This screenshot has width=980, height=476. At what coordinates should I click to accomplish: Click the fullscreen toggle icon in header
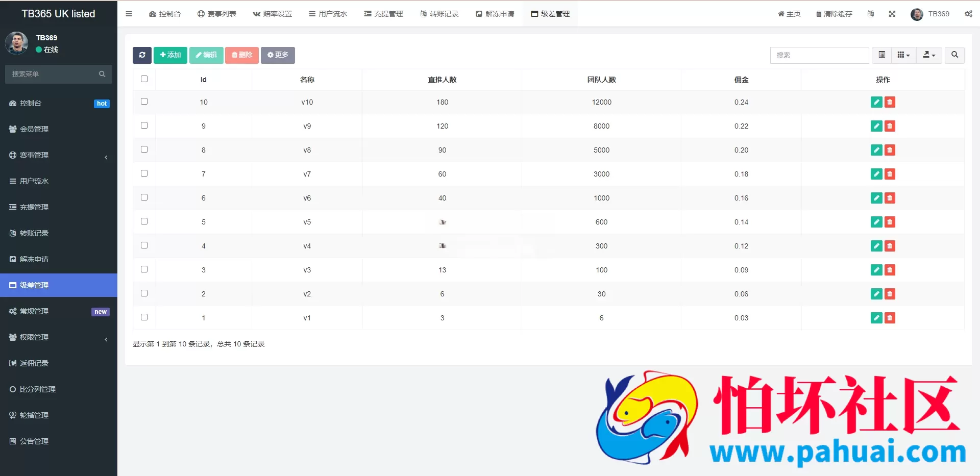(x=892, y=14)
